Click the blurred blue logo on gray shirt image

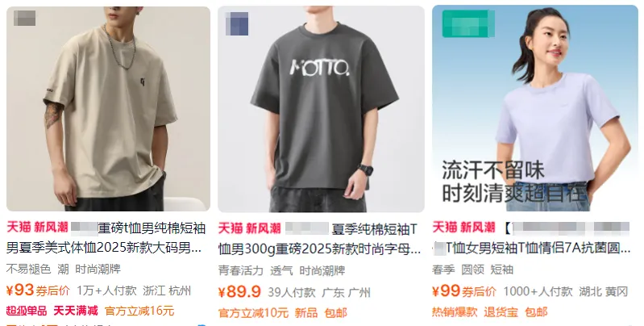pos(237,24)
